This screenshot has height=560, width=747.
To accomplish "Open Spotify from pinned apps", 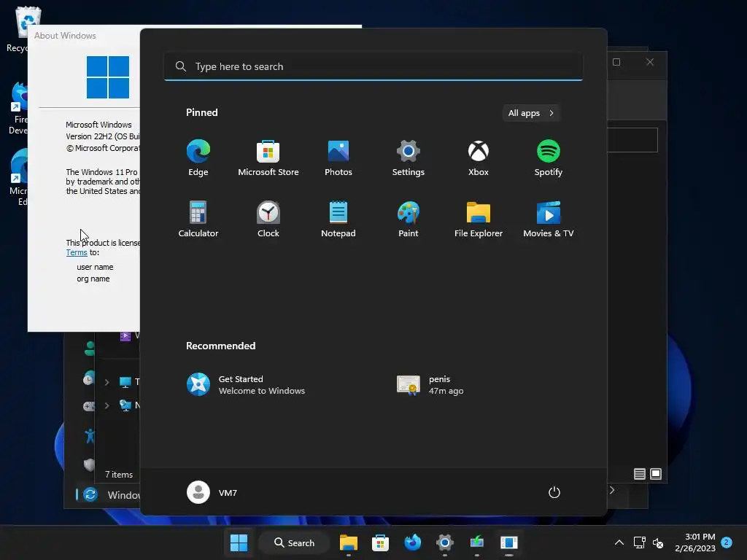I will pyautogui.click(x=549, y=158).
